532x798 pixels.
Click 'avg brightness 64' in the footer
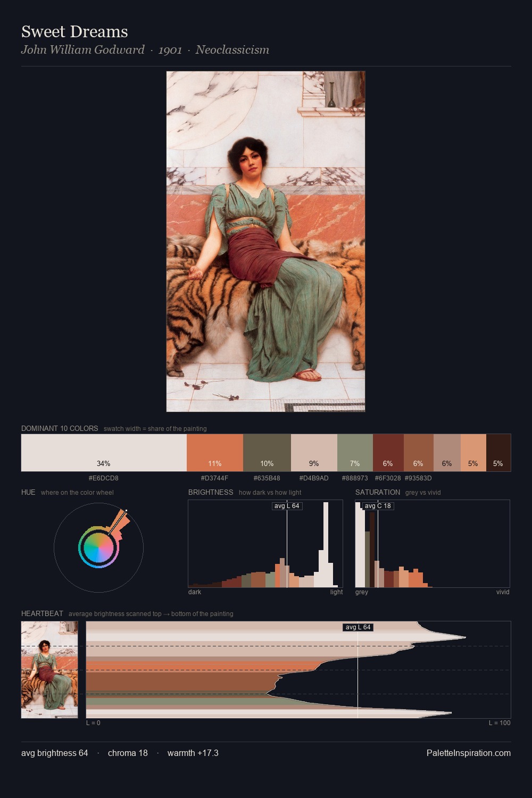tap(55, 753)
